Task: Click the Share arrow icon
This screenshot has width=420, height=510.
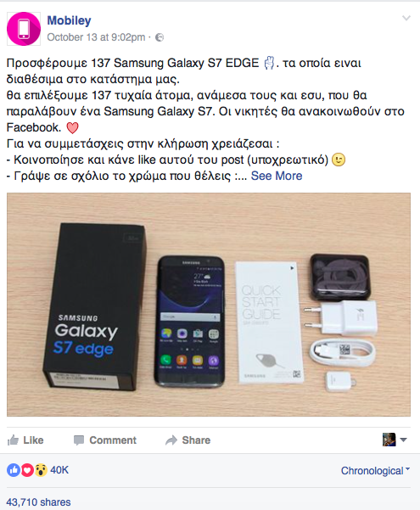Action: pos(171,440)
